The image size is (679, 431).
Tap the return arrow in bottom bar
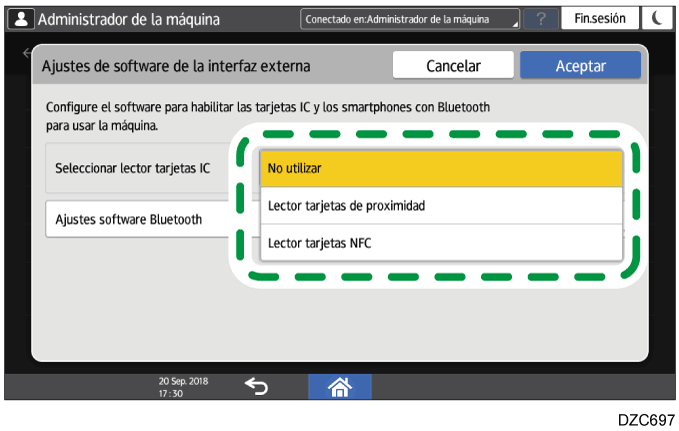(x=255, y=387)
